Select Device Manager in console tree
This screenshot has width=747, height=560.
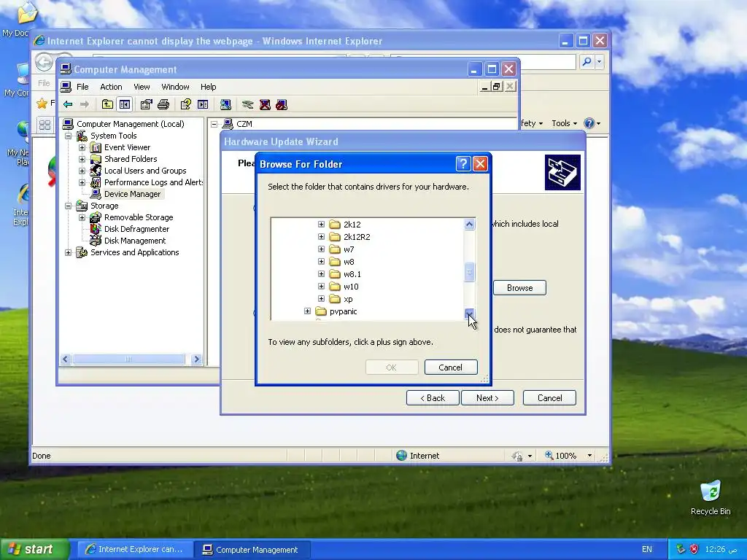[132, 194]
